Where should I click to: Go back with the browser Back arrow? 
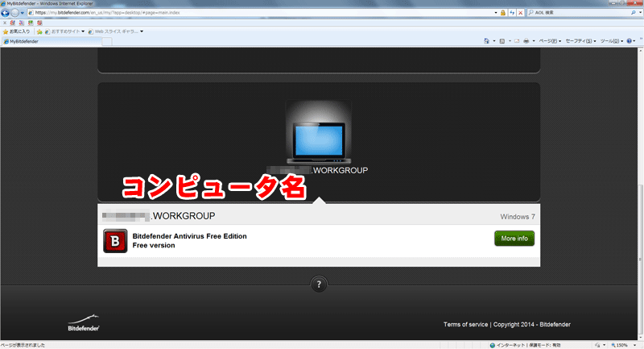5,13
